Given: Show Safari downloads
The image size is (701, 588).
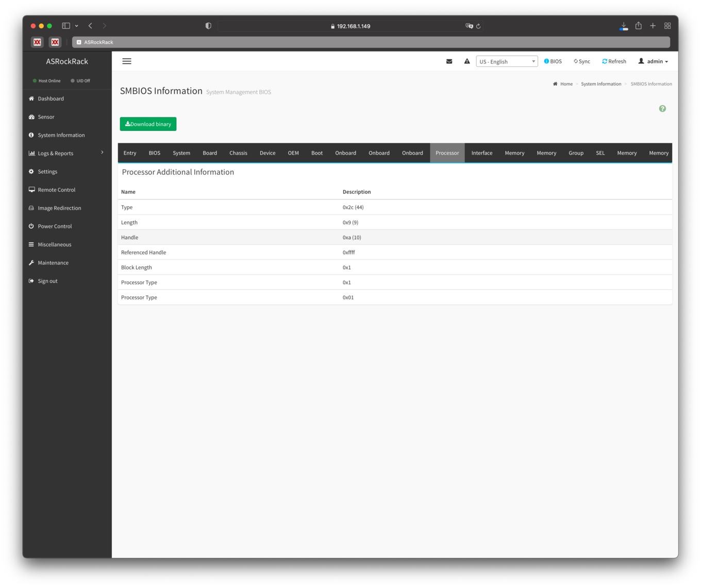Looking at the screenshot, I should (x=624, y=26).
